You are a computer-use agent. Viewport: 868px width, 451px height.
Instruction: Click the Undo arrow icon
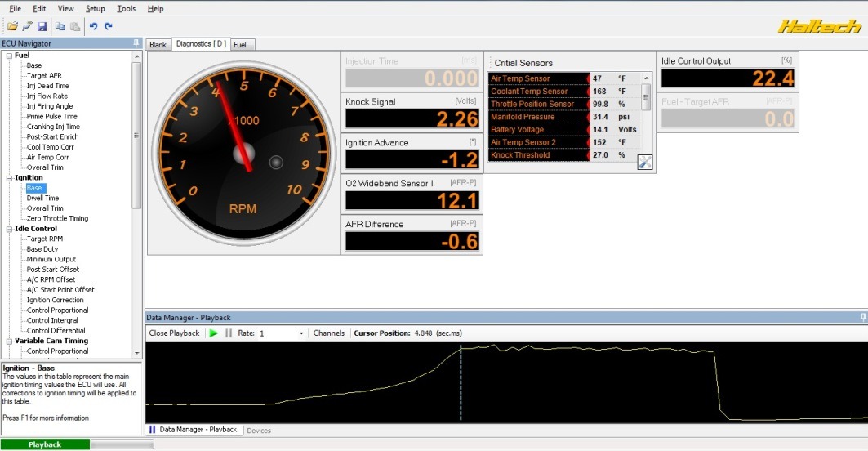(x=93, y=26)
